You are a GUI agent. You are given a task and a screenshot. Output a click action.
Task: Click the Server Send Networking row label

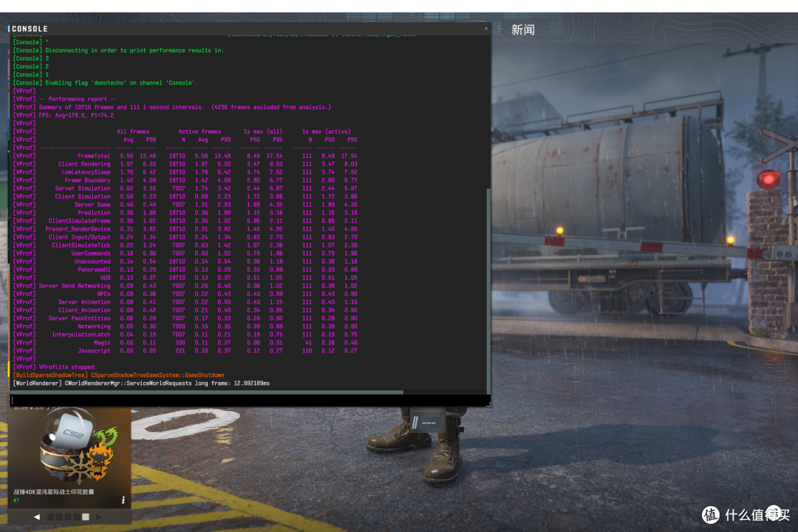(x=75, y=287)
